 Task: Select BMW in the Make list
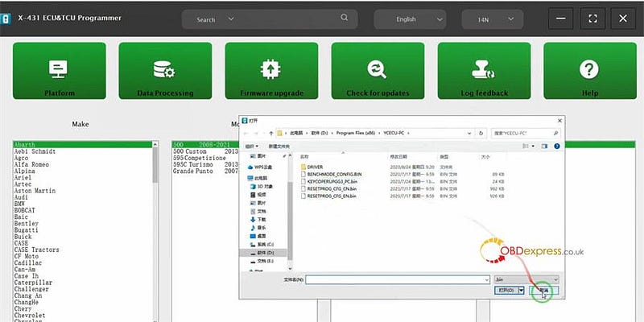pos(19,204)
